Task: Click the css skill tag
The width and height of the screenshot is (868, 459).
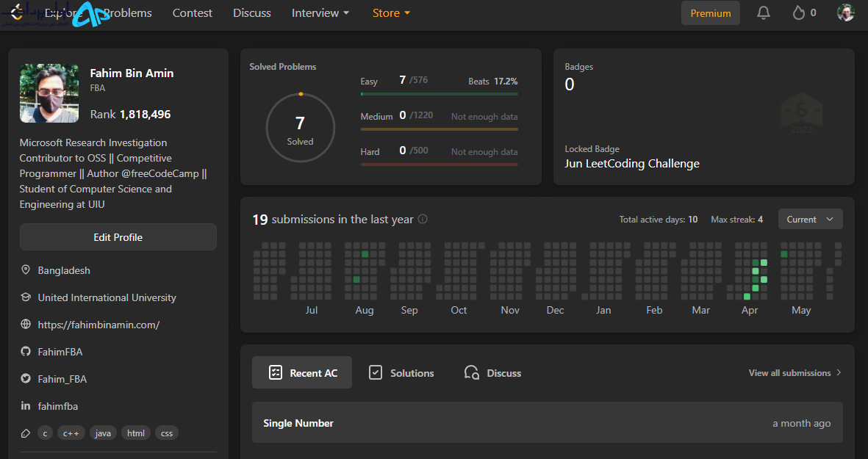Action: point(167,433)
